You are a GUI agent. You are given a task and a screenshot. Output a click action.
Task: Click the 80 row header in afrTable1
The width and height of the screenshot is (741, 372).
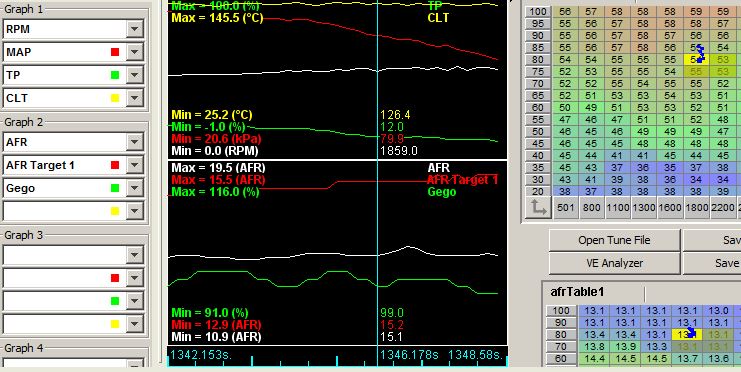[561, 335]
